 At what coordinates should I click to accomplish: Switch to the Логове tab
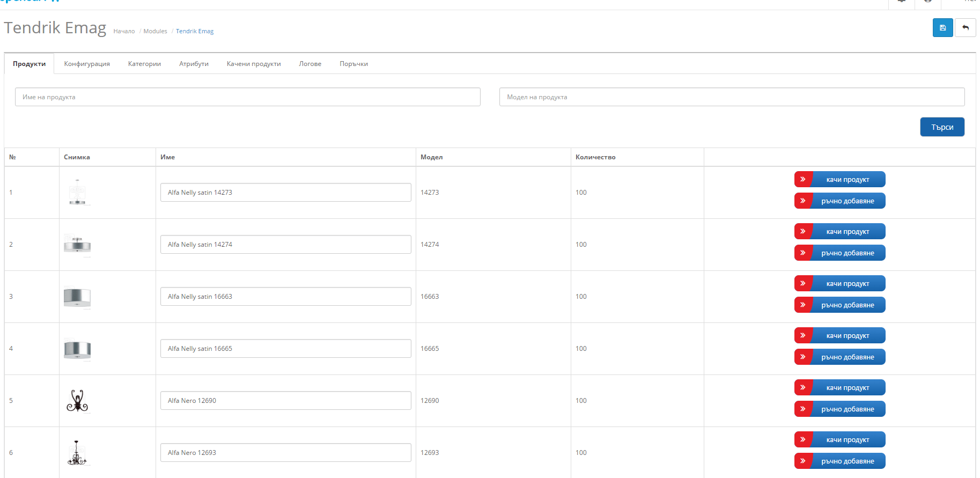[x=310, y=64]
